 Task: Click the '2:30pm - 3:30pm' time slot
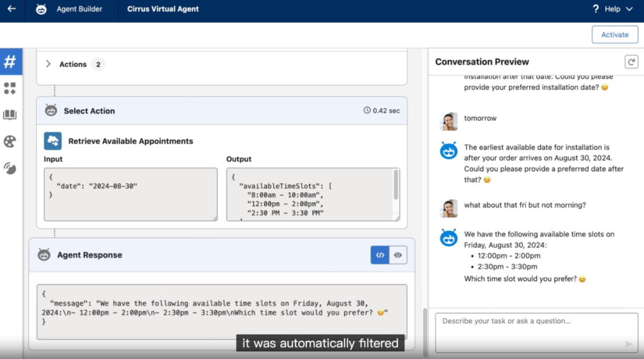(x=507, y=267)
